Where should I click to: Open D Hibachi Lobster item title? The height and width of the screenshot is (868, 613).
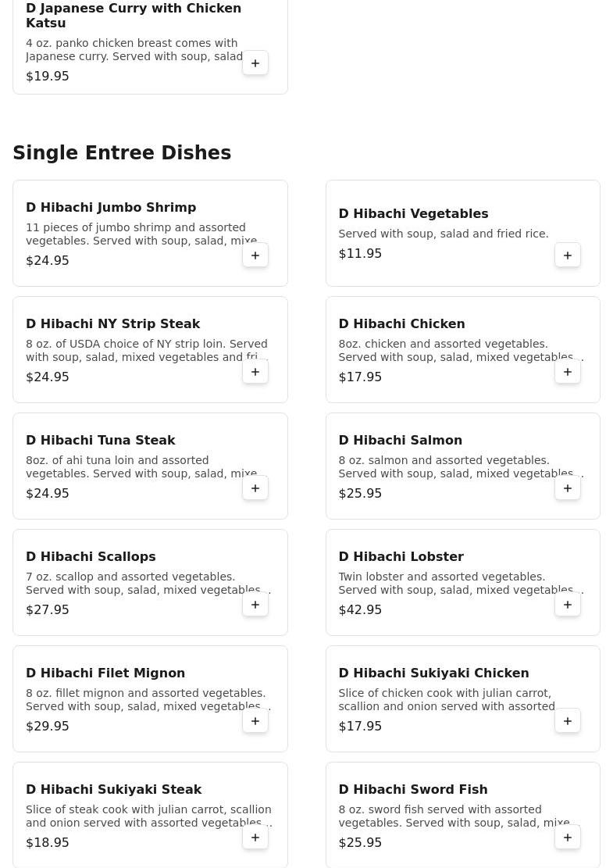point(401,557)
